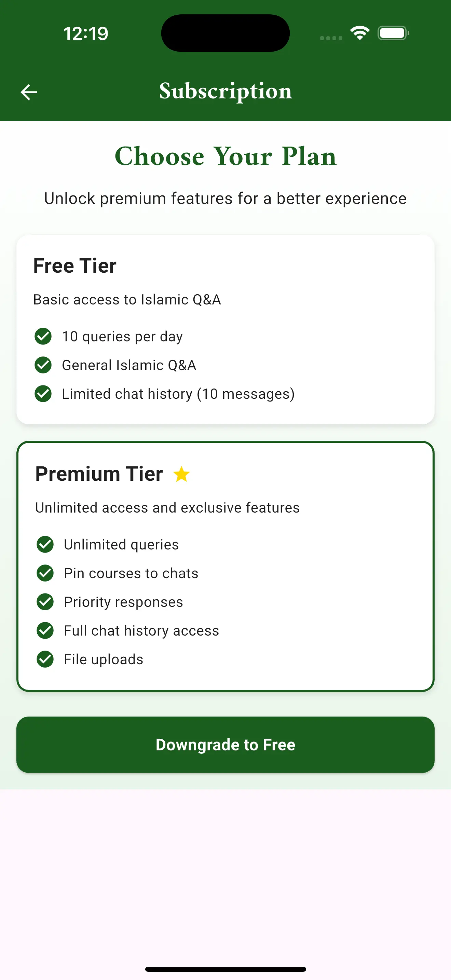Tap the 12:19 clock in status bar
451x980 pixels.
point(85,33)
